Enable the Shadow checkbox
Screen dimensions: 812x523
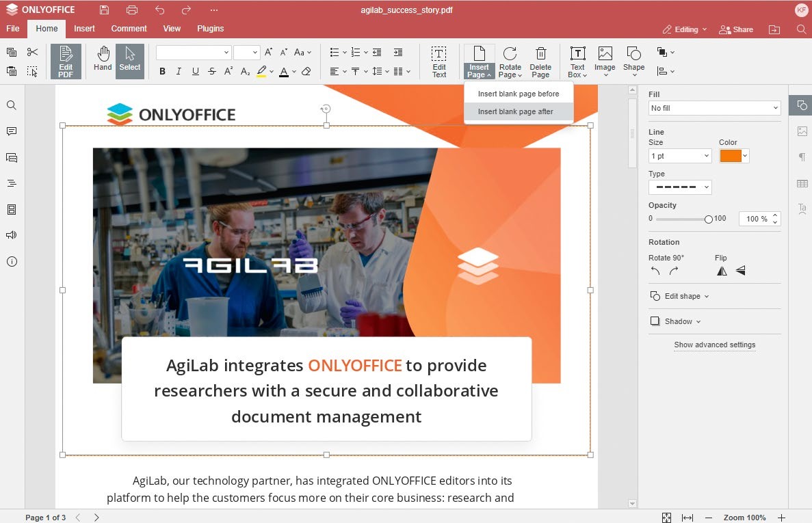(x=655, y=321)
